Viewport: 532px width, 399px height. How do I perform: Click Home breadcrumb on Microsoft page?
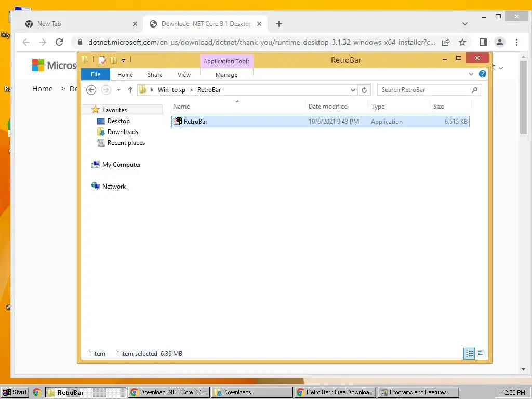click(43, 89)
